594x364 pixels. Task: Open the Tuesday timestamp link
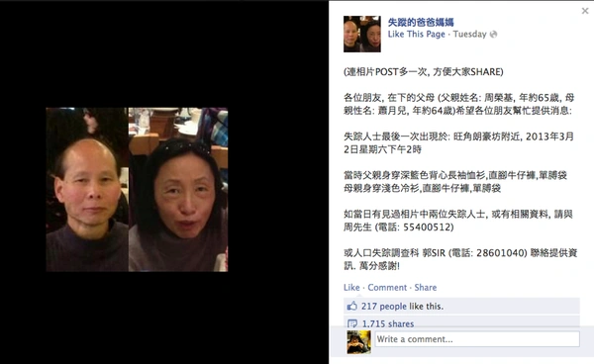pyautogui.click(x=469, y=34)
